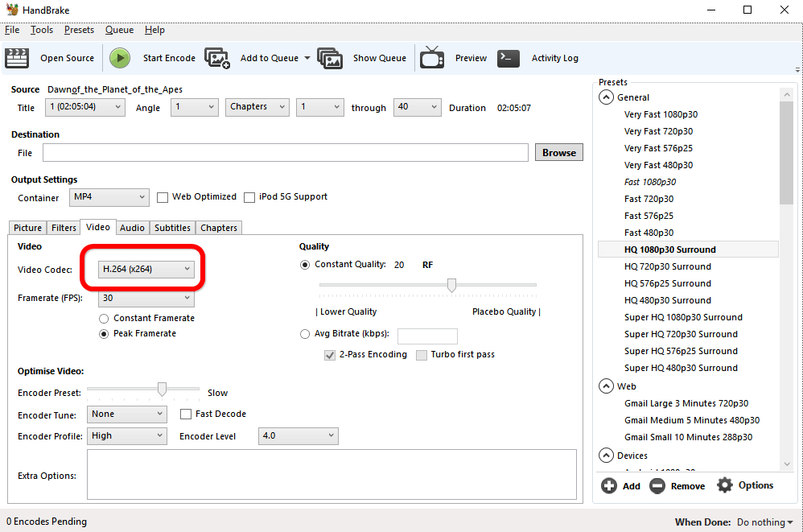Screen dimensions: 803x532
Task: Open the start chapter dropdown
Action: (320, 107)
